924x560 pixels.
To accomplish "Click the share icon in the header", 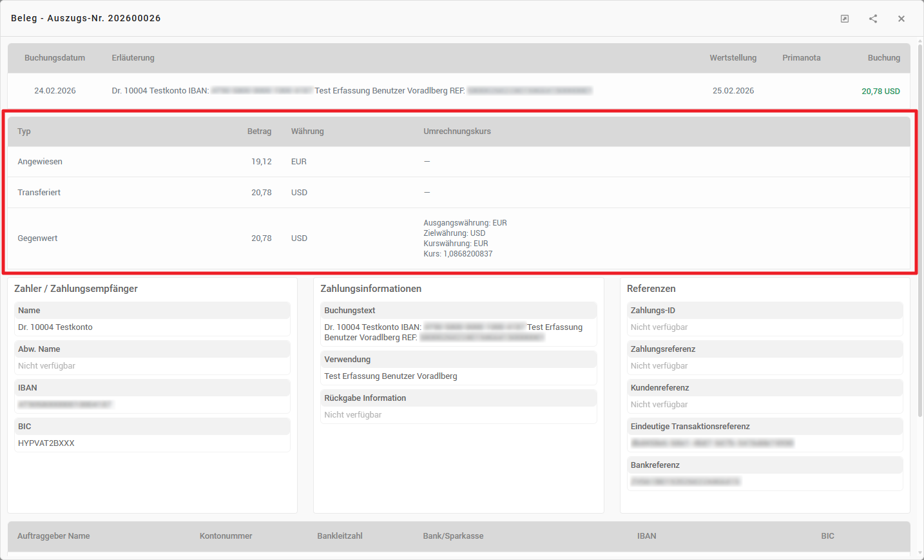I will tap(872, 19).
